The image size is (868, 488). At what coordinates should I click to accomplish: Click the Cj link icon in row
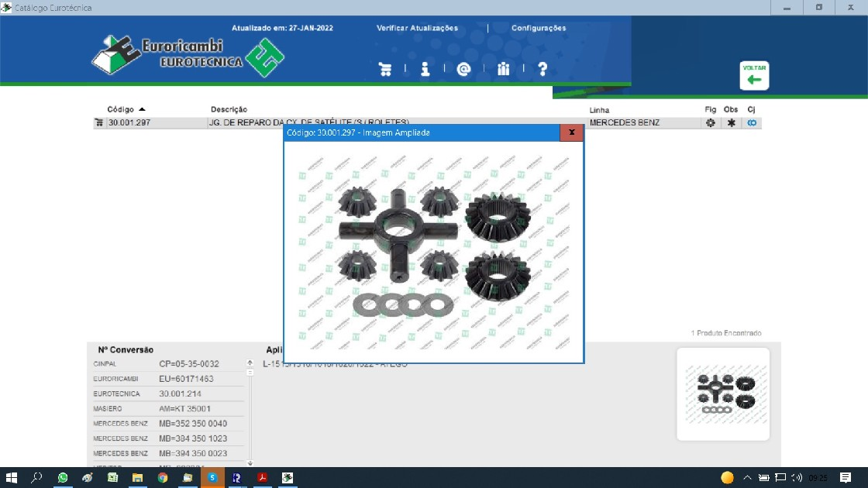click(x=751, y=123)
